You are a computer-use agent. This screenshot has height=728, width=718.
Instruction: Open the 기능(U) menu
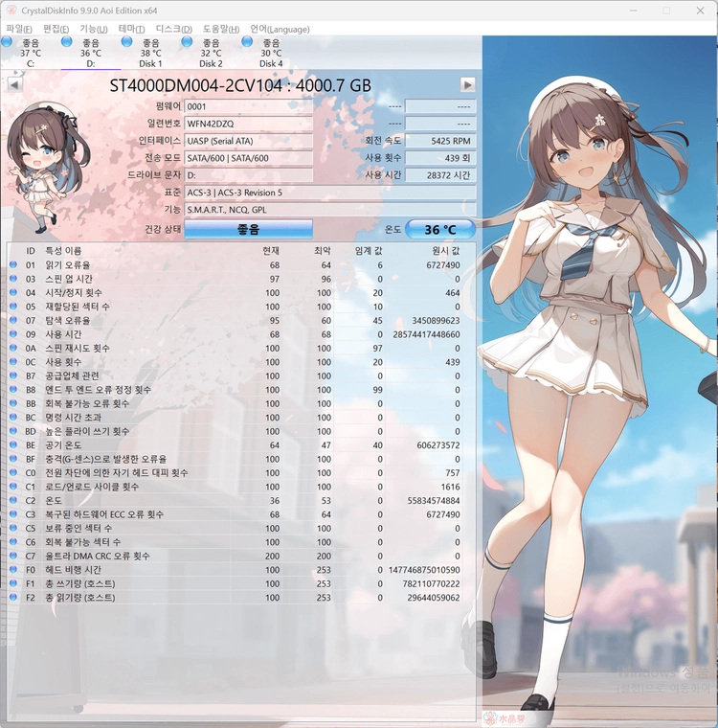point(93,29)
